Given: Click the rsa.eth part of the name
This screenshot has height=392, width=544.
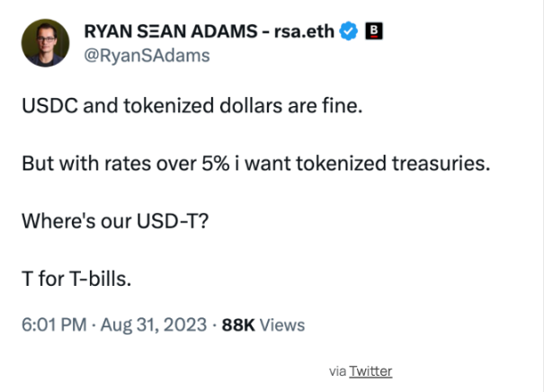Looking at the screenshot, I should [304, 31].
